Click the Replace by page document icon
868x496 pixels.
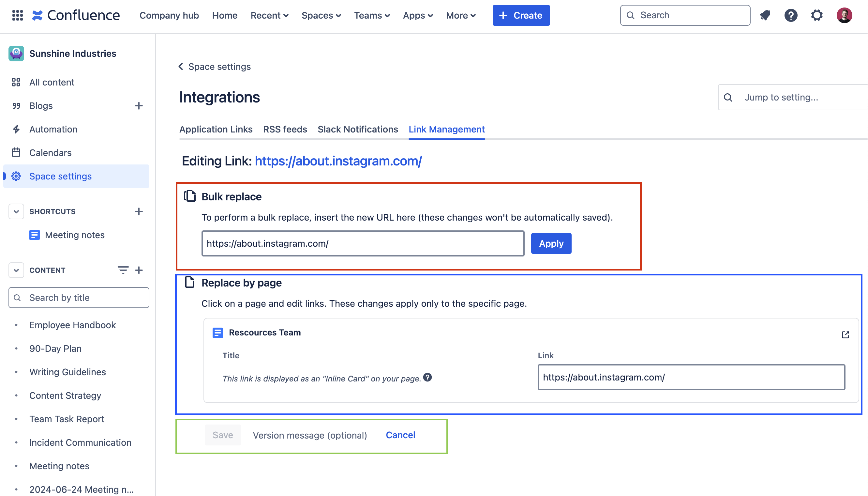click(x=189, y=282)
